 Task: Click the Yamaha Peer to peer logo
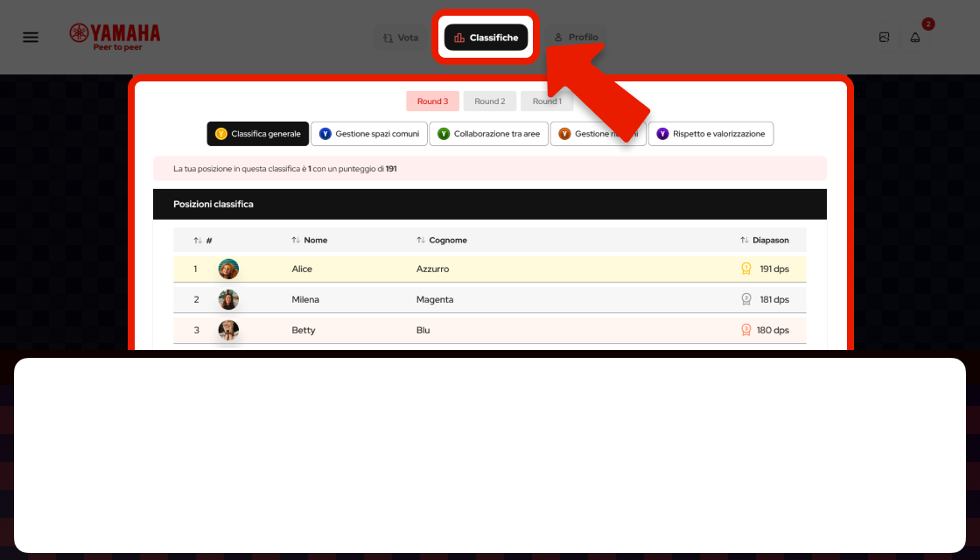(x=115, y=37)
